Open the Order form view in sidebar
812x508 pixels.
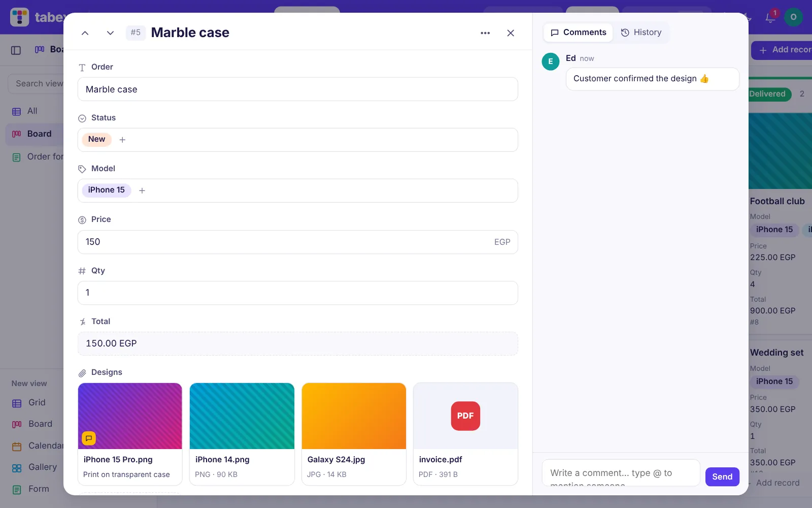(x=35, y=157)
